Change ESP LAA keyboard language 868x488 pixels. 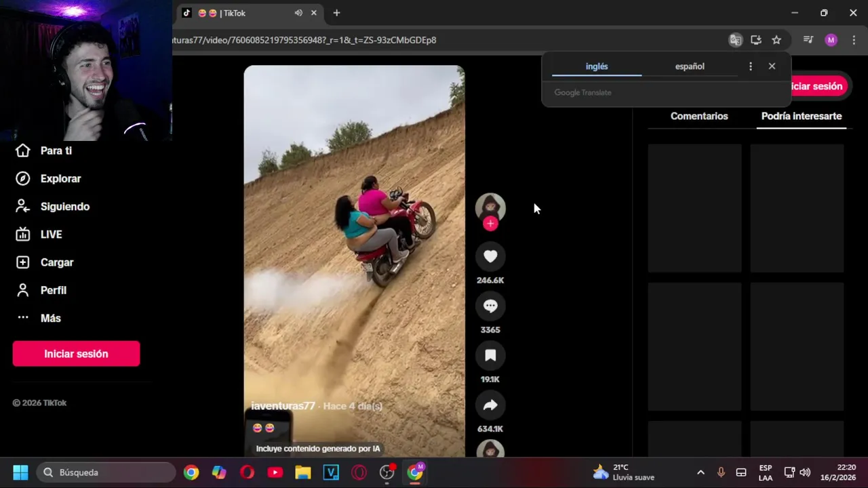[x=766, y=472]
